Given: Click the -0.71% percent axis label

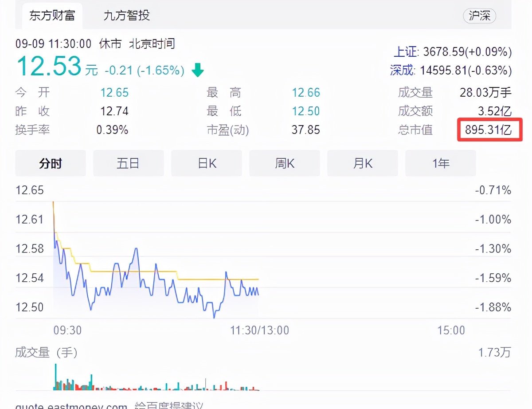Looking at the screenshot, I should 493,190.
